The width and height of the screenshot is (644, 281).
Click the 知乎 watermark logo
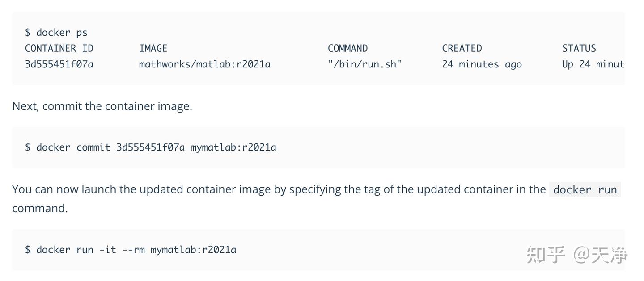pyautogui.click(x=546, y=255)
